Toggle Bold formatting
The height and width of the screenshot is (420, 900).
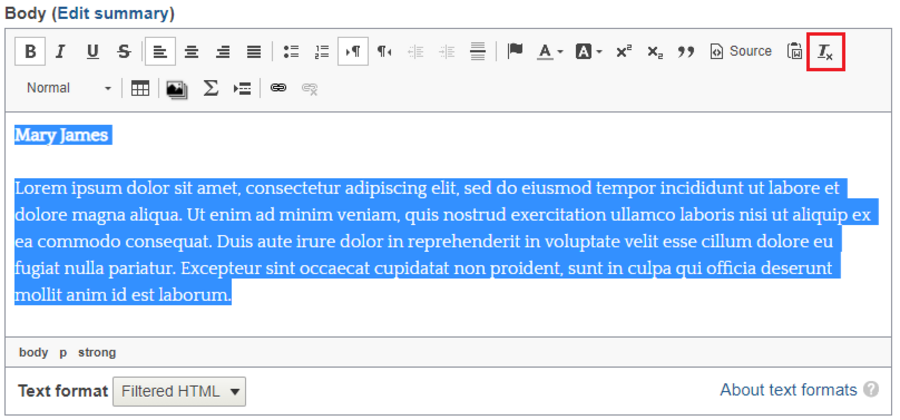[30, 52]
